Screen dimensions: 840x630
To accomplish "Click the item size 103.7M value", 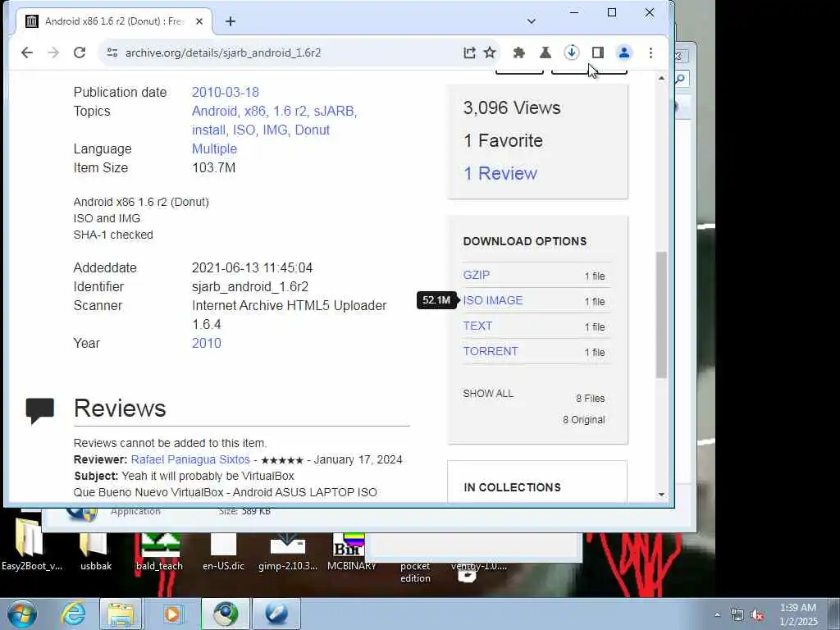I will pyautogui.click(x=213, y=167).
